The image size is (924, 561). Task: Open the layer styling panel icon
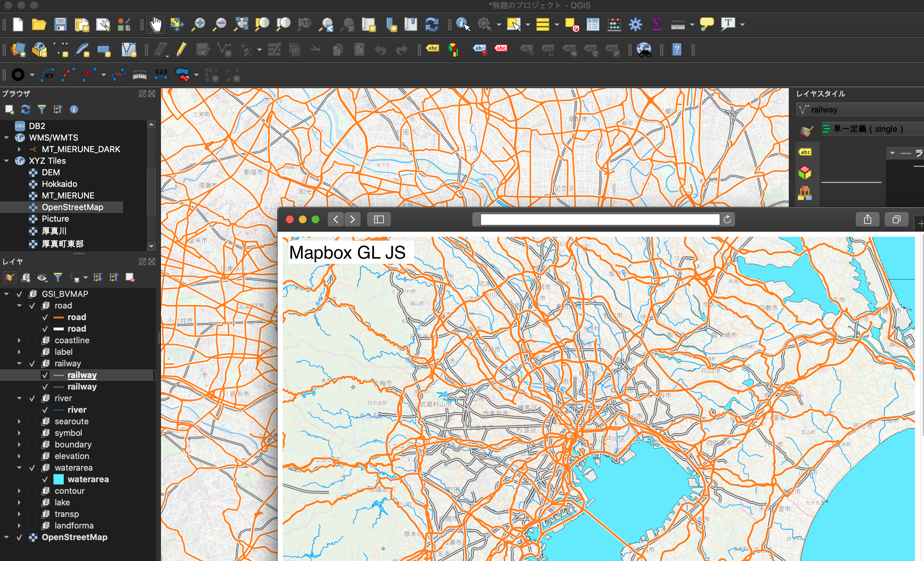click(9, 278)
